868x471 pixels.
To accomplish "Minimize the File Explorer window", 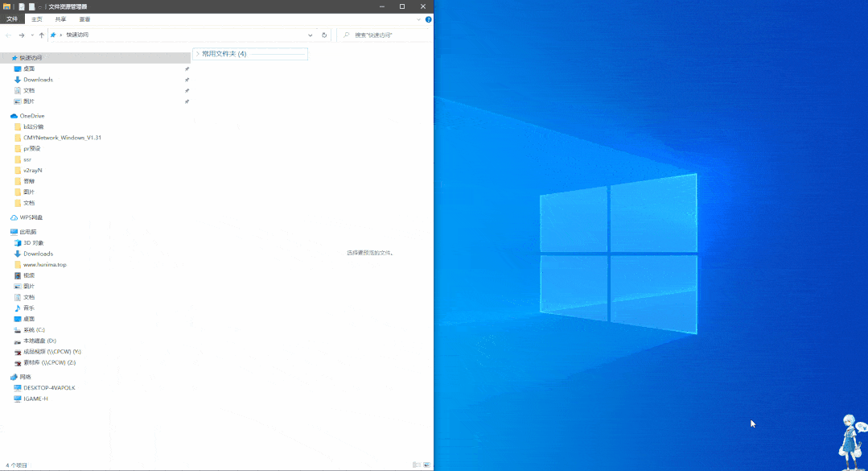I will pos(382,6).
